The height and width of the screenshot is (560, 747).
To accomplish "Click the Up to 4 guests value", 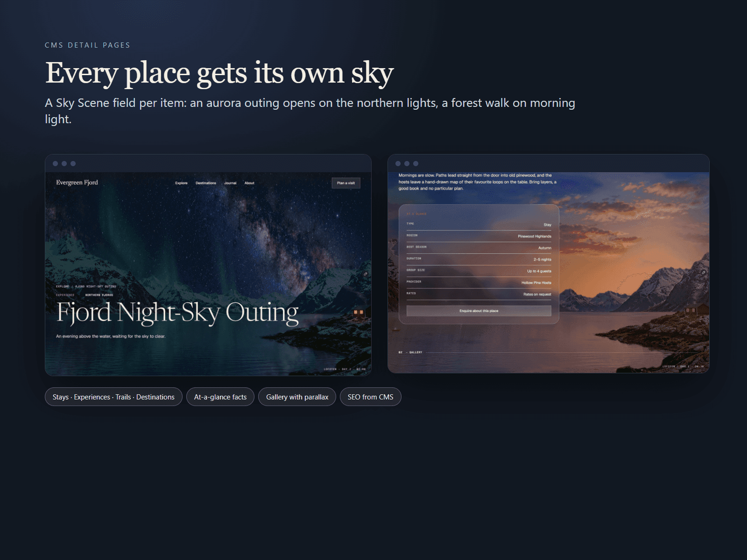I will (539, 271).
